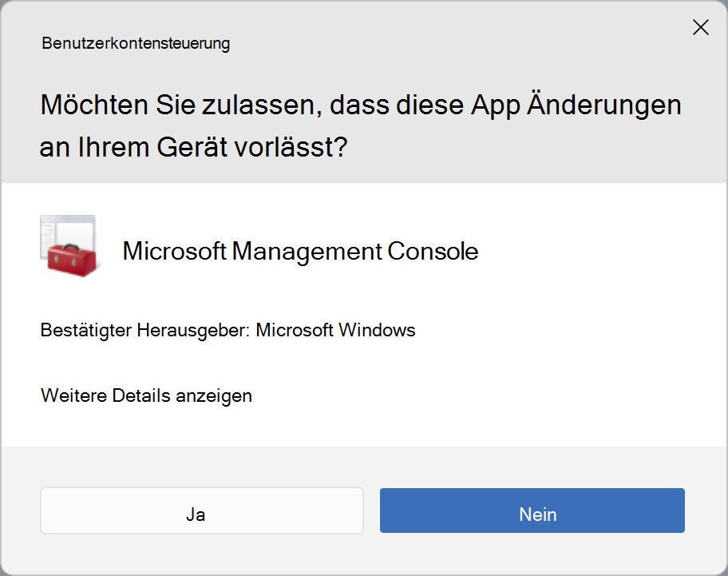
Task: Click the heading line 'an Ihrem Gerät vorlässt?'
Action: (193, 147)
